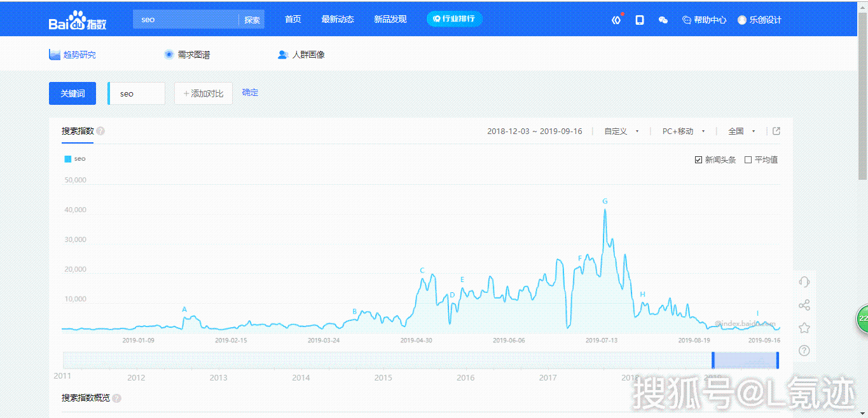This screenshot has width=868, height=418.
Task: Click the 探索 search button
Action: coord(252,19)
